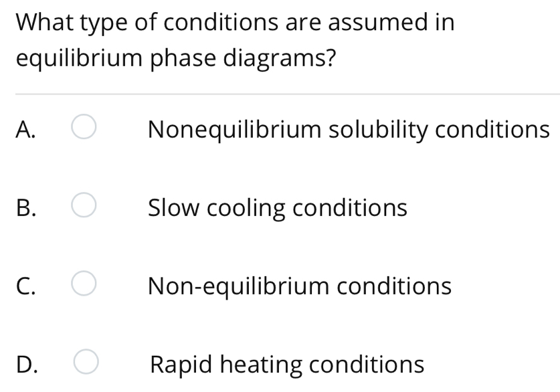The image size is (560, 392).
Task: Click the word 'assumed' in the question
Action: point(379,22)
